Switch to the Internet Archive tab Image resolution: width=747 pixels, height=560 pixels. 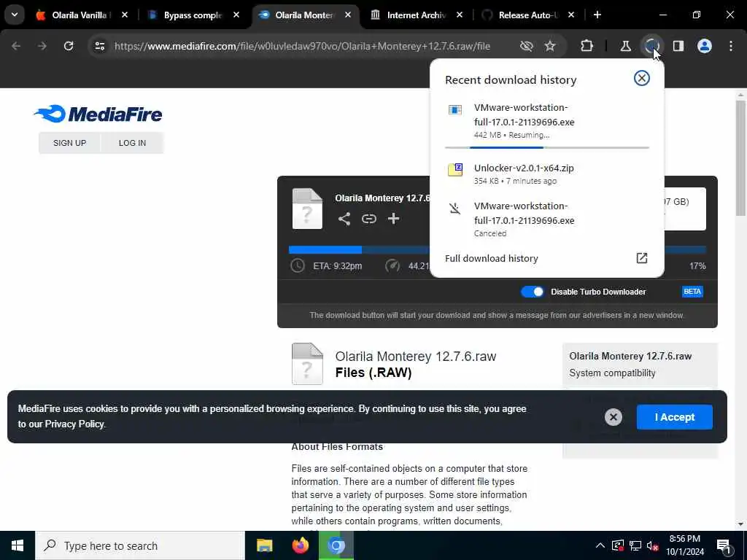[x=415, y=15]
